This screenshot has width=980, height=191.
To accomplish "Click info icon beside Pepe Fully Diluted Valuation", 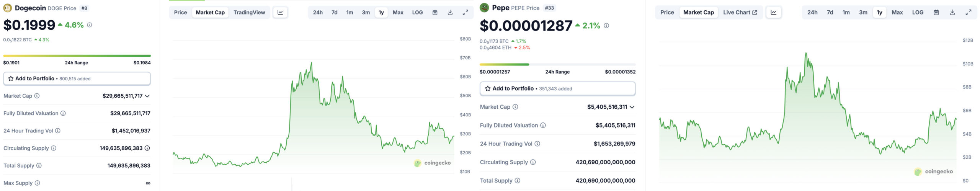I will click(x=543, y=125).
